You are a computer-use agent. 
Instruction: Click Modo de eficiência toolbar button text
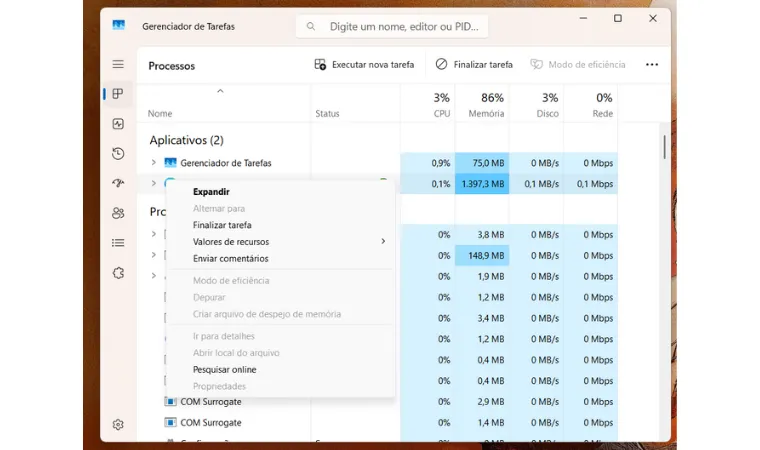586,64
